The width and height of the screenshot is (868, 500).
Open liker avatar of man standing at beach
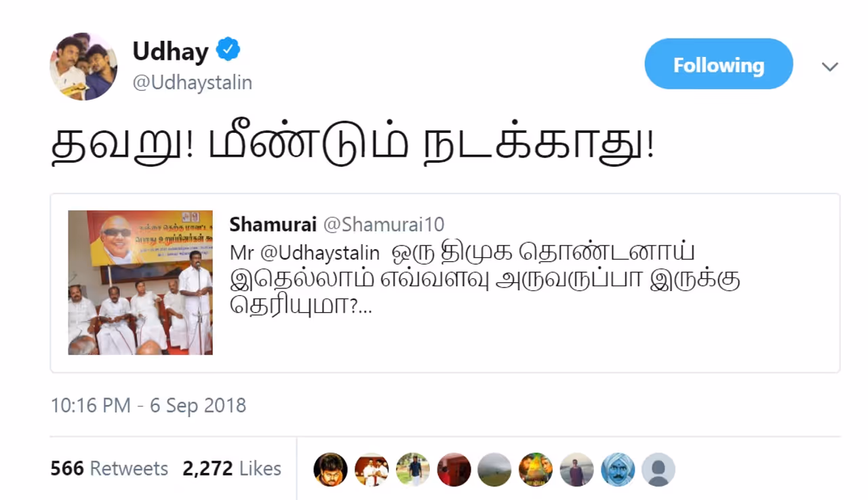click(x=576, y=469)
